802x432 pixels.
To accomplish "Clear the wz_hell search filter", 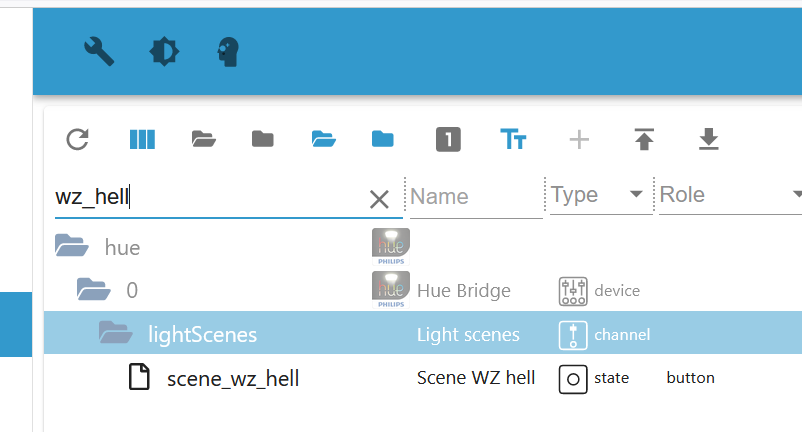I will (x=379, y=199).
